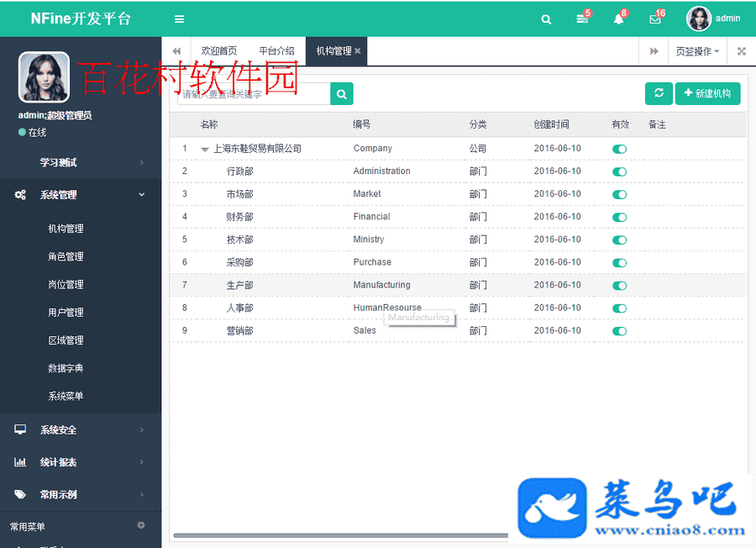Image resolution: width=756 pixels, height=548 pixels.
Task: Click the gear icon beside 常用菜单
Action: tap(141, 525)
